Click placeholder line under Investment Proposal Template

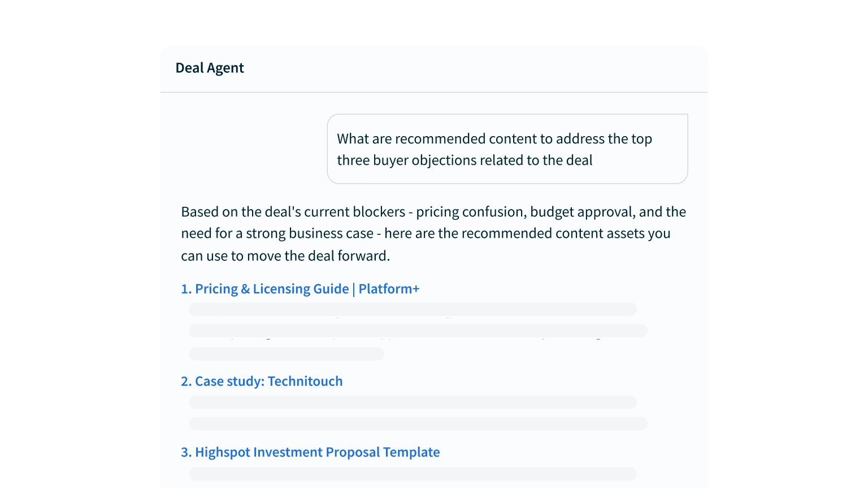click(x=413, y=474)
